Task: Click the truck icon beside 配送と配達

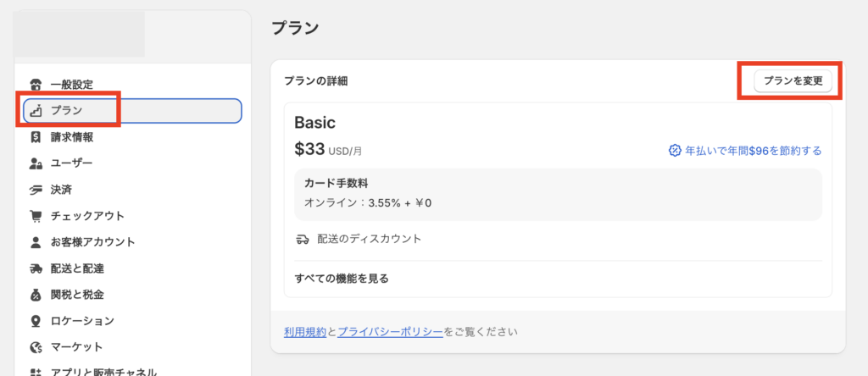Action: [36, 268]
